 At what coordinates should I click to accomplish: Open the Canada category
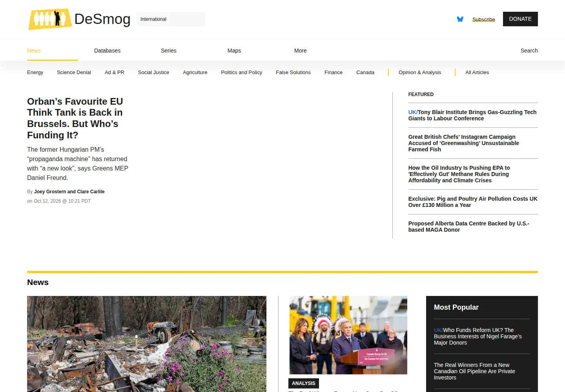(x=365, y=73)
